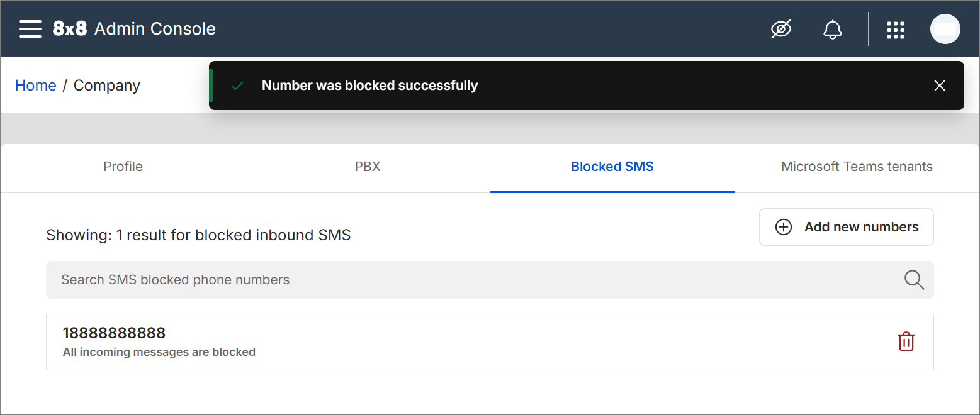Viewport: 980px width, 415px height.
Task: Open the hamburger navigation menu
Action: (x=30, y=29)
